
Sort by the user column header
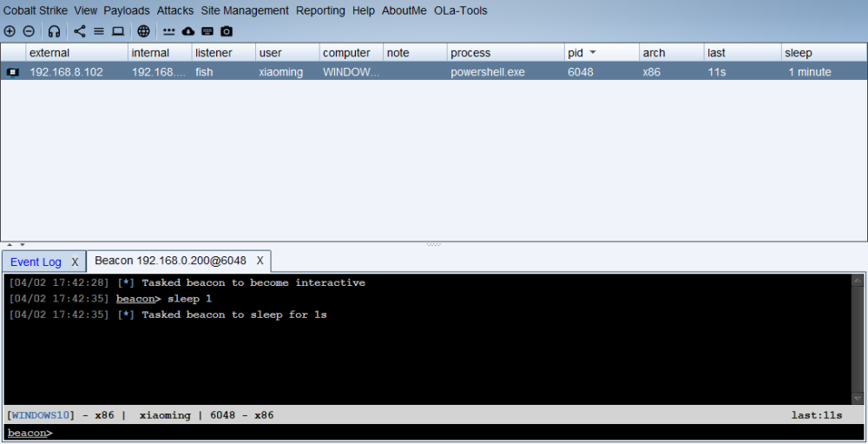tap(286, 53)
